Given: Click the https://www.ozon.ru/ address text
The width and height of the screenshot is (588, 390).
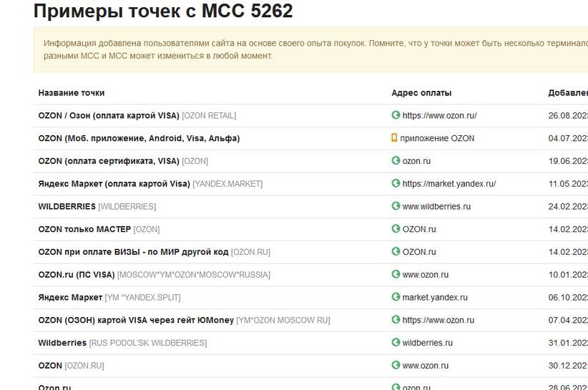Looking at the screenshot, I should (439, 116).
